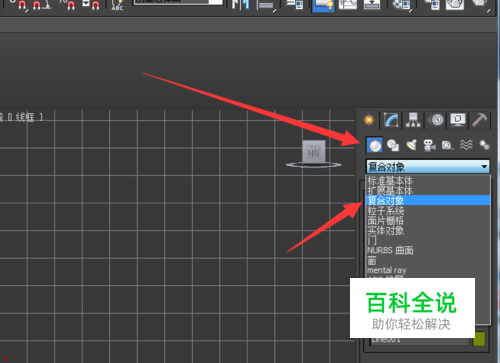Open Edit Named Selection Sets ABC icon
The image size is (500, 363).
[117, 5]
